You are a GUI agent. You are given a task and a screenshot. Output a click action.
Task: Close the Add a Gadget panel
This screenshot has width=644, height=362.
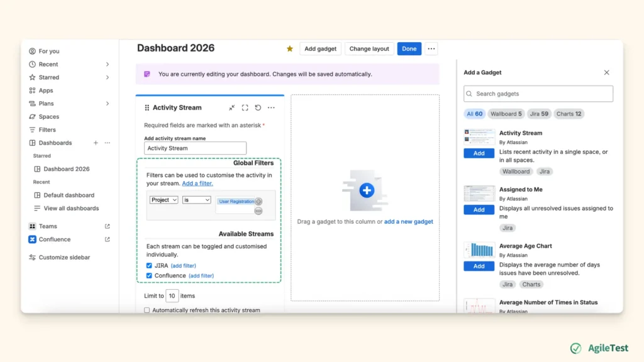click(x=607, y=72)
